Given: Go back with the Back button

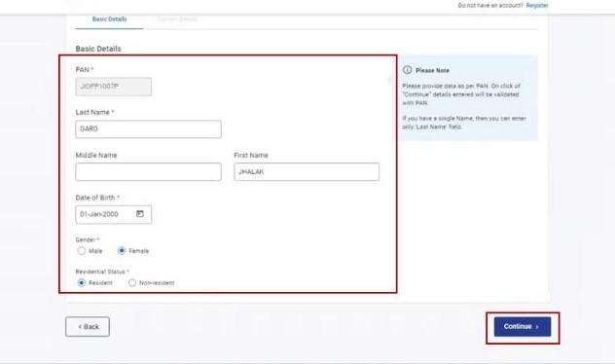Looking at the screenshot, I should tap(88, 327).
